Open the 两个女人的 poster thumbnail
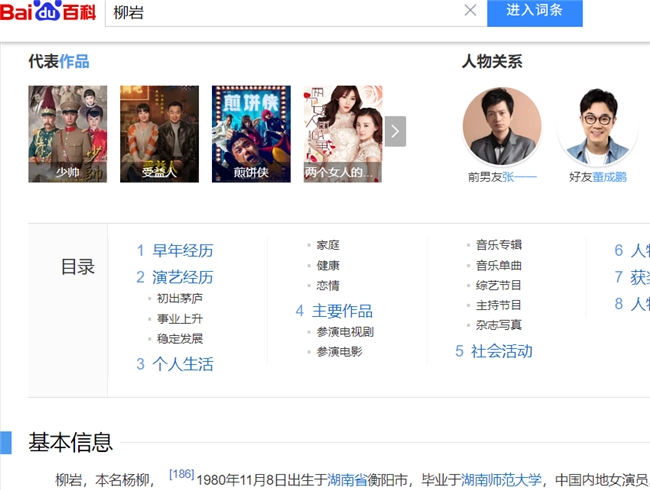This screenshot has height=490, width=650. [343, 133]
